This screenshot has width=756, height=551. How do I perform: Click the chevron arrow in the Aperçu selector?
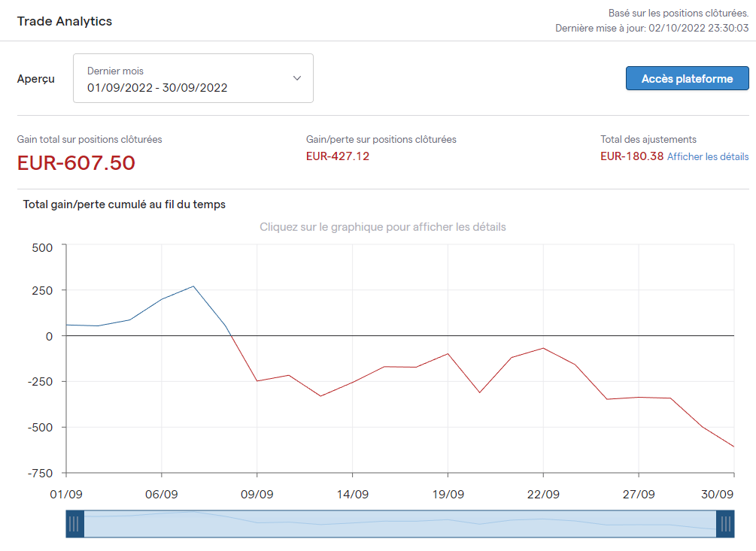(297, 78)
